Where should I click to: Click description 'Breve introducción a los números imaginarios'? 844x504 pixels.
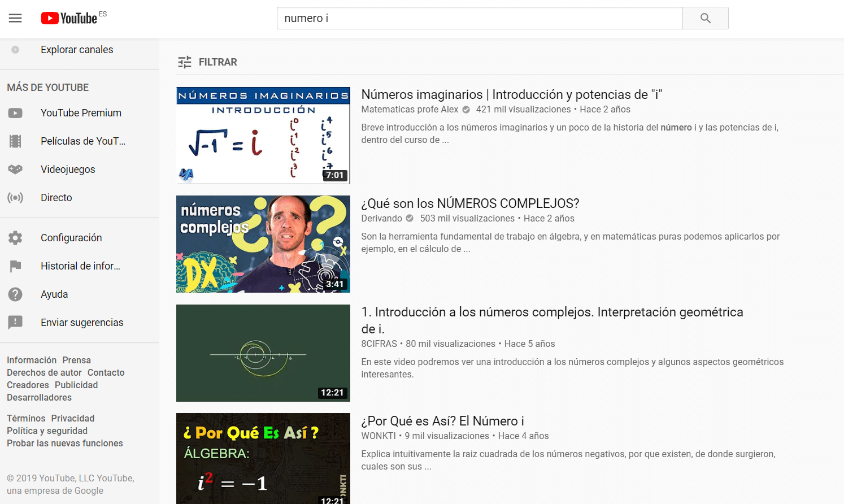(570, 134)
